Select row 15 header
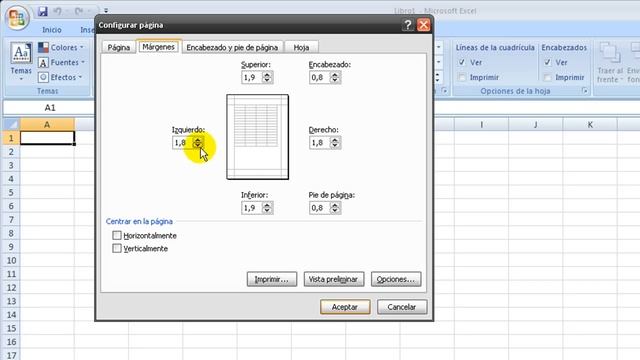Viewport: 640px width, 360px height. 11,328
